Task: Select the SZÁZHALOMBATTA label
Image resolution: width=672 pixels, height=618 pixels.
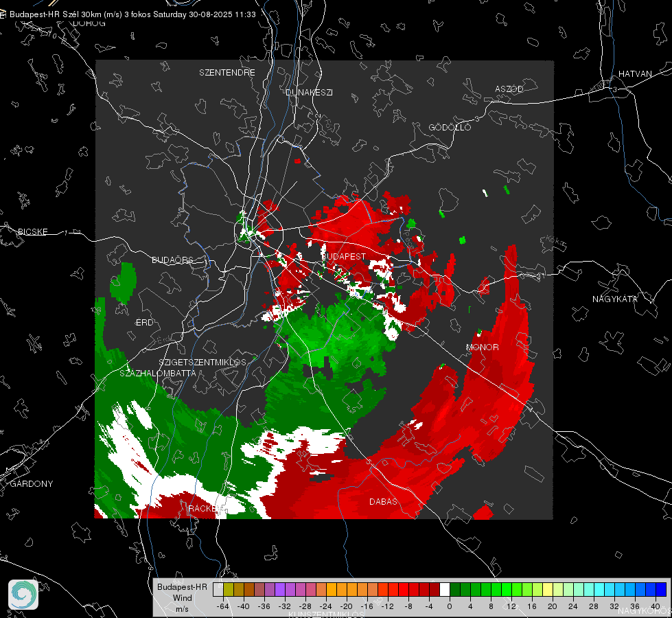Action: (158, 373)
